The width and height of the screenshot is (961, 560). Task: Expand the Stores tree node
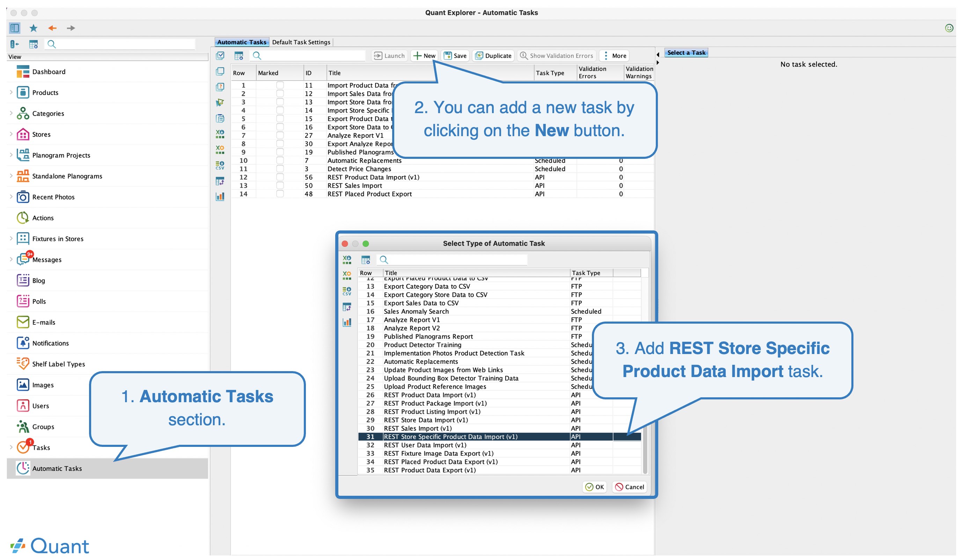tap(11, 134)
